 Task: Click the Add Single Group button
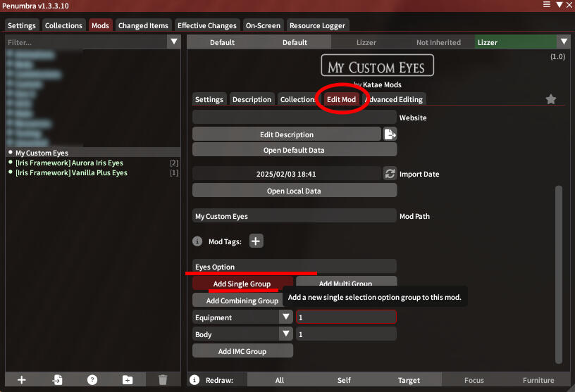coord(242,284)
